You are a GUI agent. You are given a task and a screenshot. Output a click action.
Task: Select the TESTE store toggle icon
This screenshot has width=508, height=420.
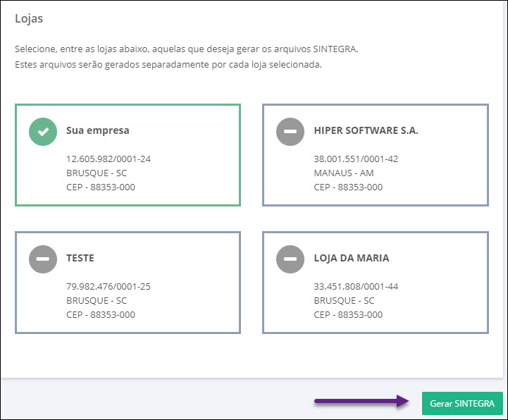click(x=43, y=259)
